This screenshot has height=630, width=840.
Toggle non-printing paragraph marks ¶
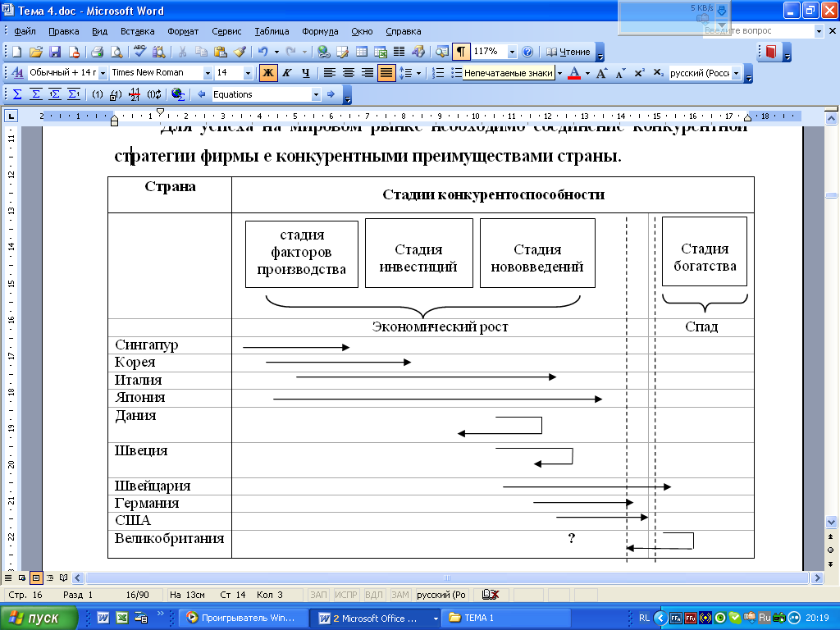click(x=460, y=52)
